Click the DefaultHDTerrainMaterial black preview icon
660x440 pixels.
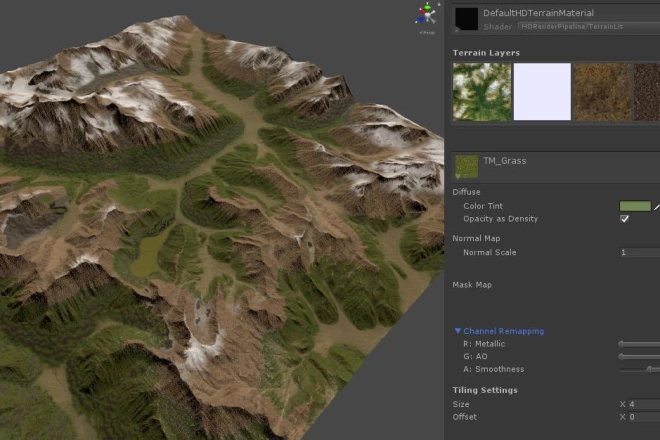466,18
